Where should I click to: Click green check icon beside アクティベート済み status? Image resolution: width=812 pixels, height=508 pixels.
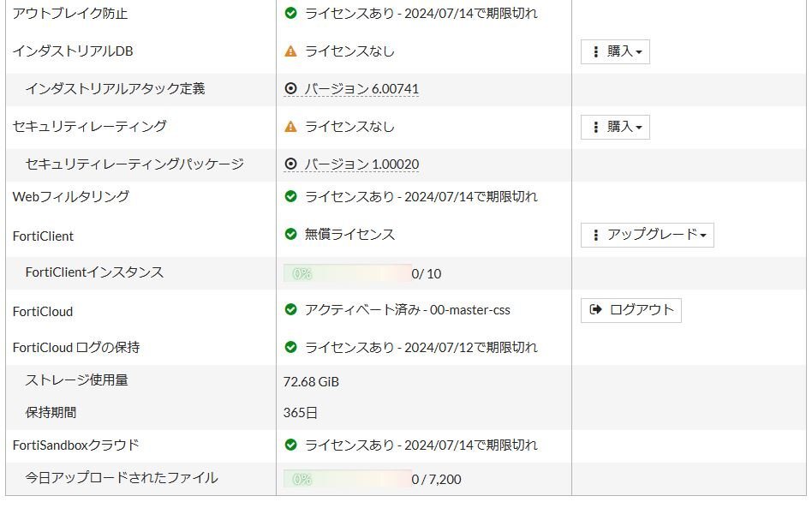(x=290, y=310)
